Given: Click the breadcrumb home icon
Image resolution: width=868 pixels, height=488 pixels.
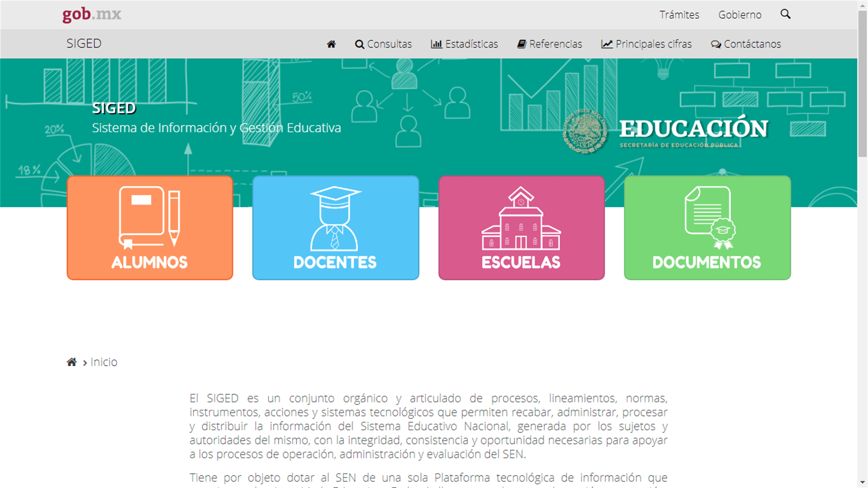Looking at the screenshot, I should 71,362.
